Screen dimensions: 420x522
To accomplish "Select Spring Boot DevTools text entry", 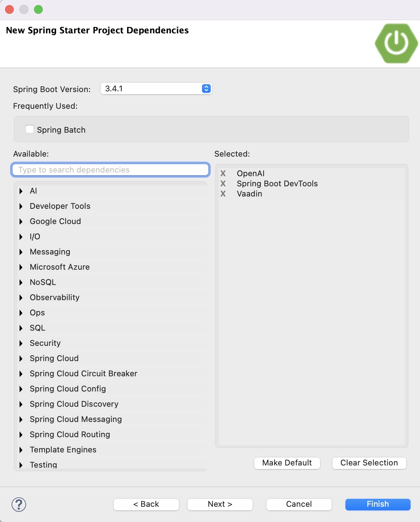I will [277, 183].
